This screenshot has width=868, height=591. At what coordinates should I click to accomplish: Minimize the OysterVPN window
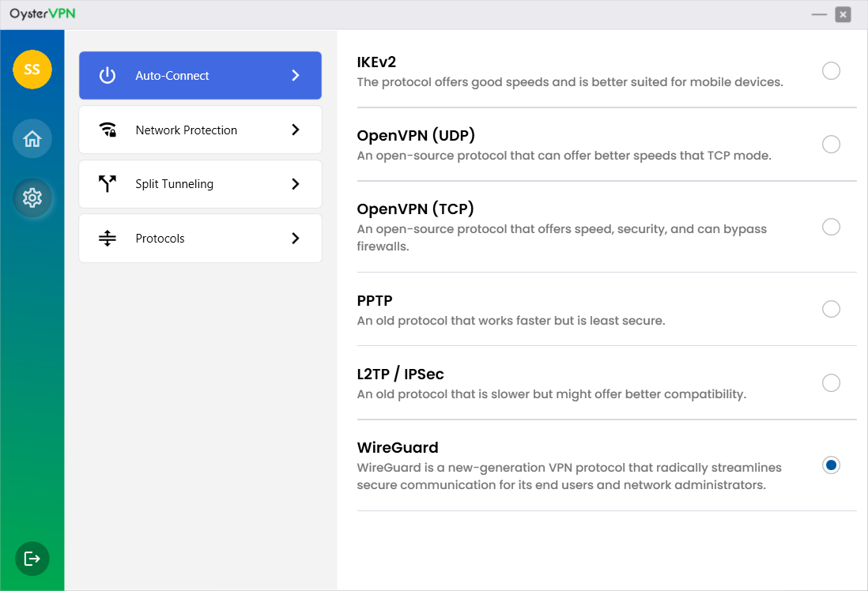819,14
